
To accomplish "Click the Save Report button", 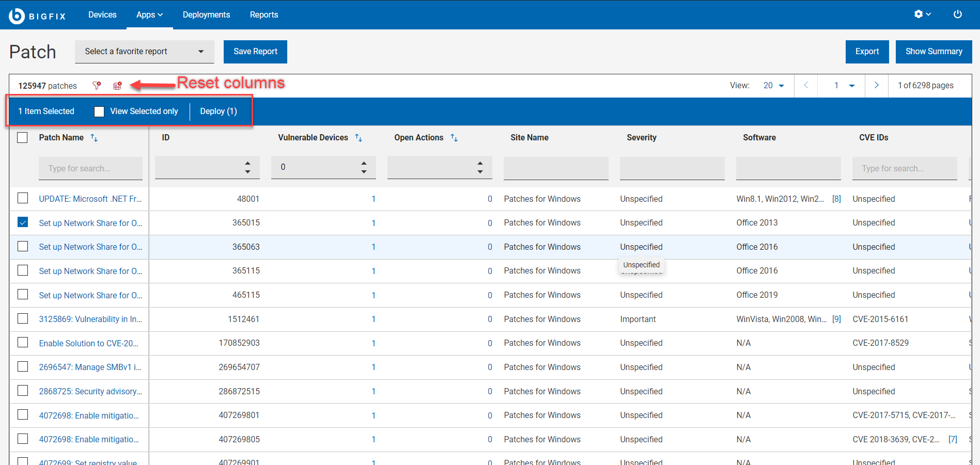I will pyautogui.click(x=255, y=52).
